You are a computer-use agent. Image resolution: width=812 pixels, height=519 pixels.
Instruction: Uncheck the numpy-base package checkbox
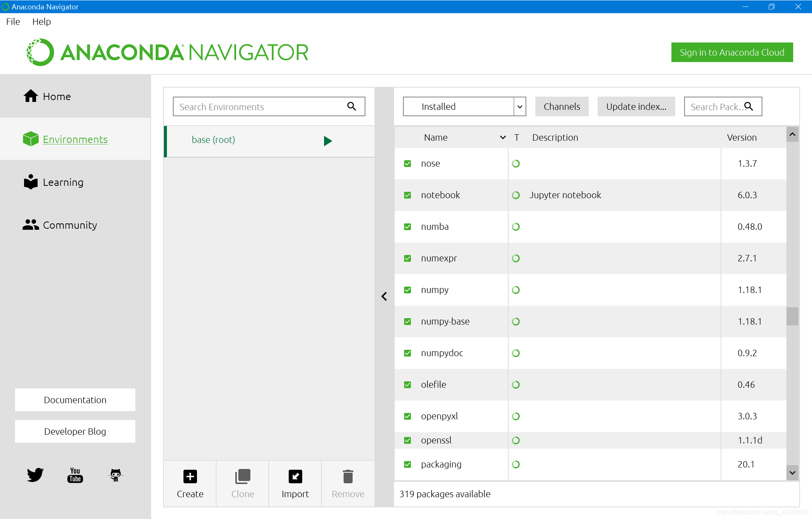pos(408,322)
